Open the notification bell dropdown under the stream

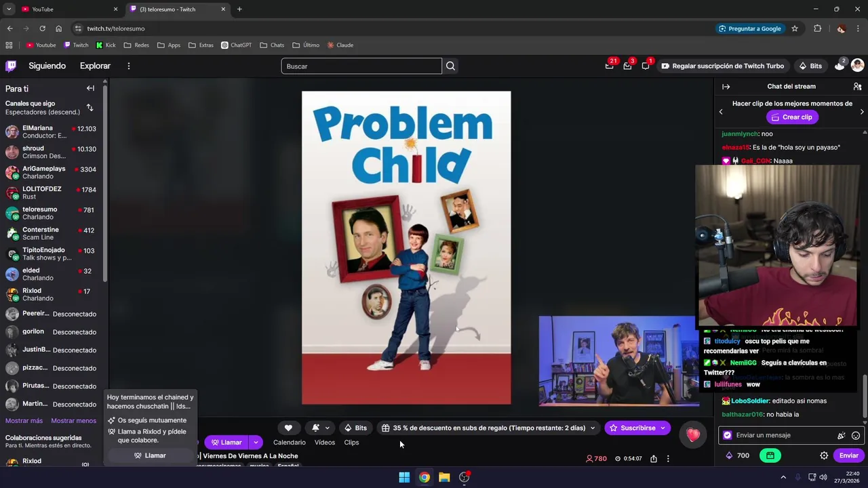pyautogui.click(x=321, y=428)
